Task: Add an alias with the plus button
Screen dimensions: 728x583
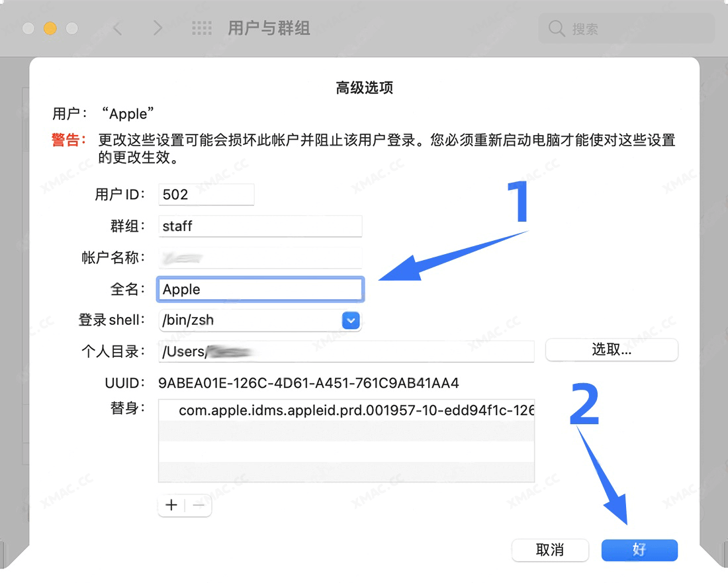Action: click(x=171, y=506)
